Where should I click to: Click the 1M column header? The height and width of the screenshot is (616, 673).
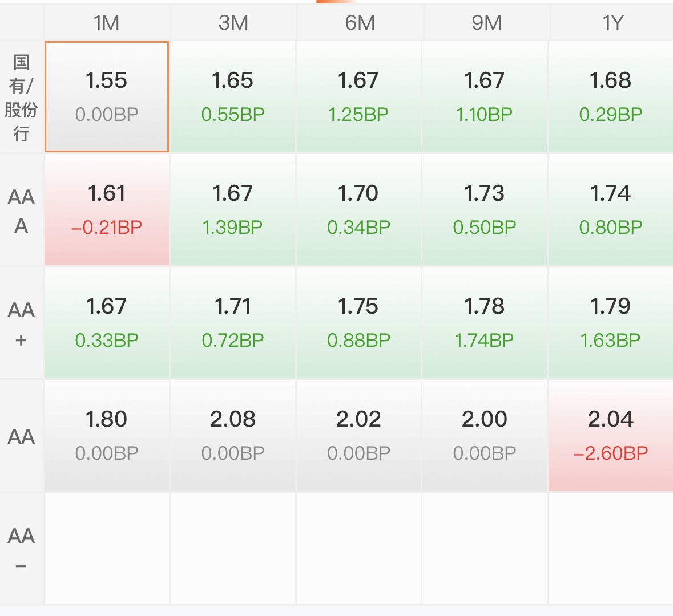106,22
